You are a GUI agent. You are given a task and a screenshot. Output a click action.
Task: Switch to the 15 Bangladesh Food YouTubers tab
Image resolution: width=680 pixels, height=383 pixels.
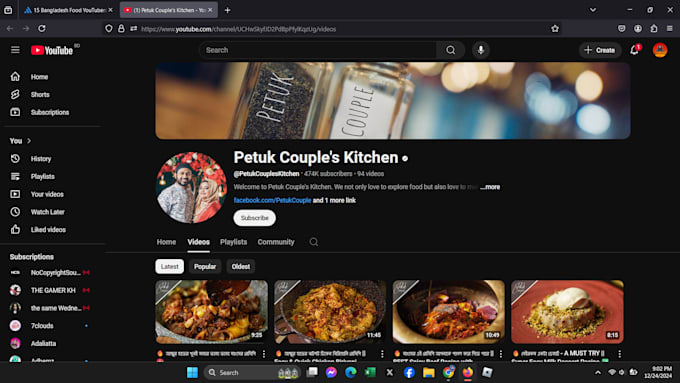[x=69, y=10]
